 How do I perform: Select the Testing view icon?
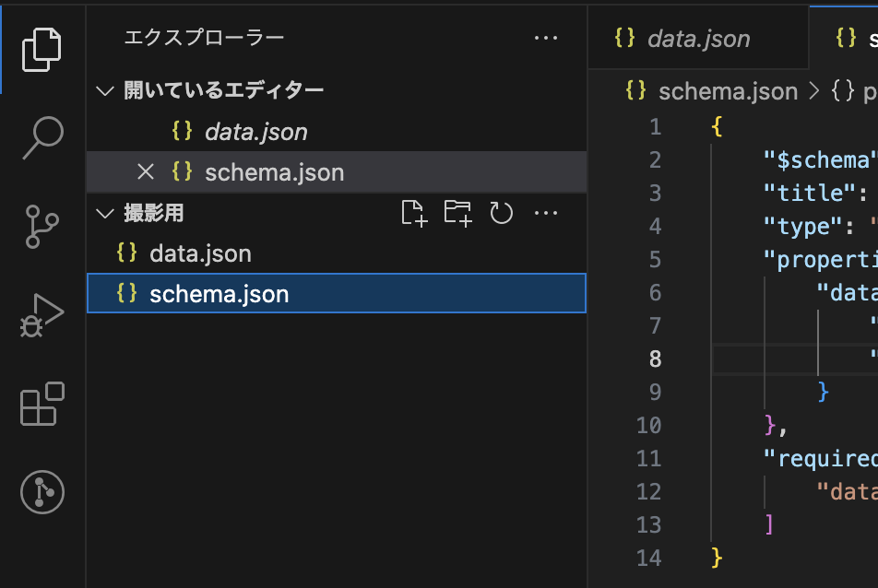pyautogui.click(x=41, y=492)
